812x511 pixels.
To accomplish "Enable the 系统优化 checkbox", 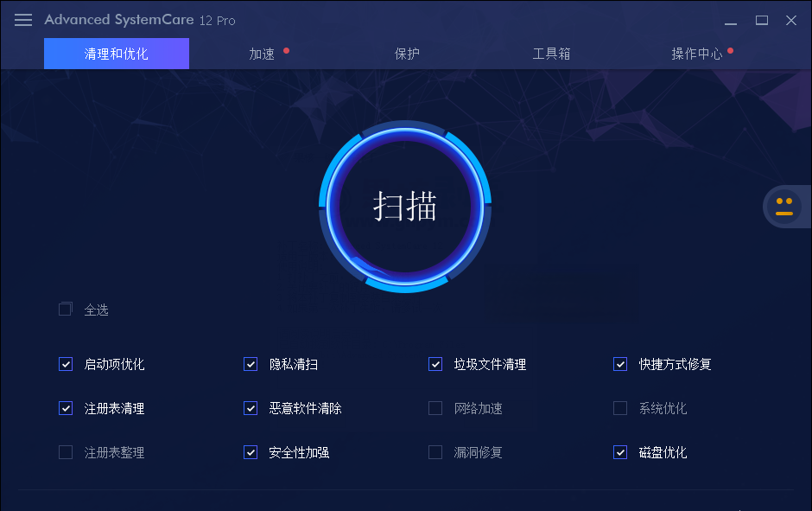I will [x=620, y=408].
